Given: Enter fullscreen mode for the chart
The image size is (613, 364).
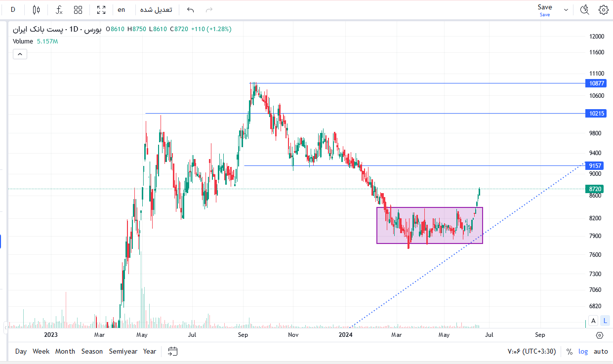Looking at the screenshot, I should [101, 9].
